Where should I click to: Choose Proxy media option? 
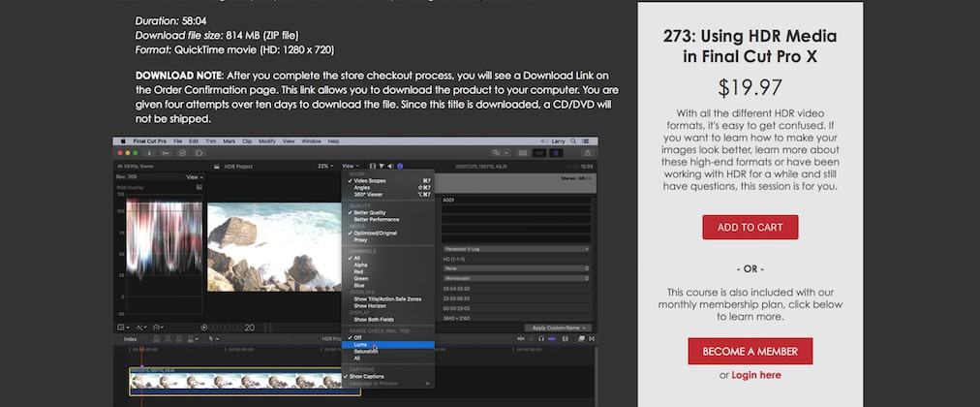tap(387, 239)
